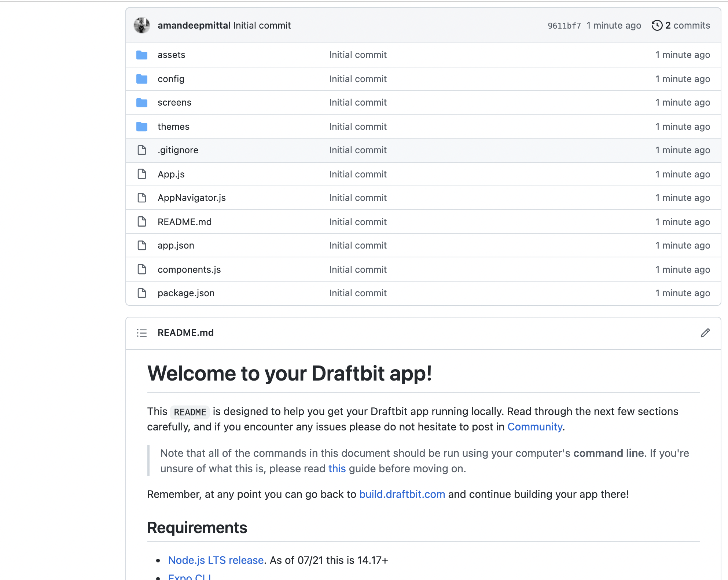728x580 pixels.
Task: Click the assets folder icon
Action: (x=142, y=55)
